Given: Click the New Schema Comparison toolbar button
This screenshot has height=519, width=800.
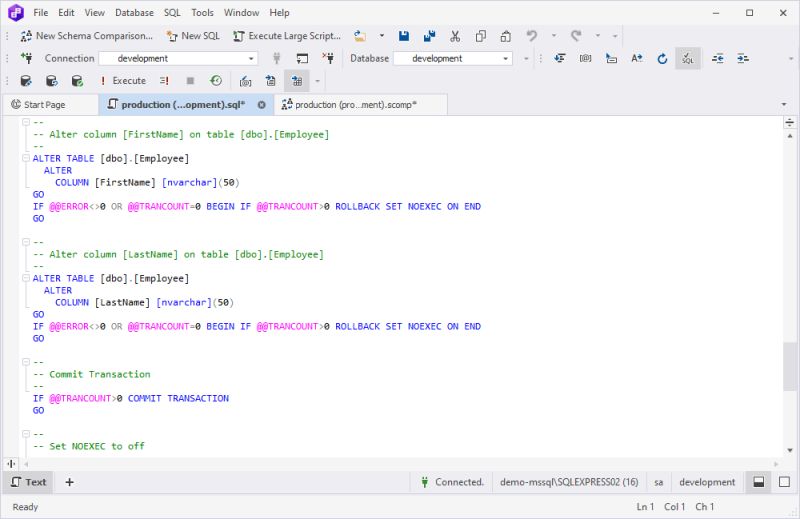Looking at the screenshot, I should coord(87,36).
